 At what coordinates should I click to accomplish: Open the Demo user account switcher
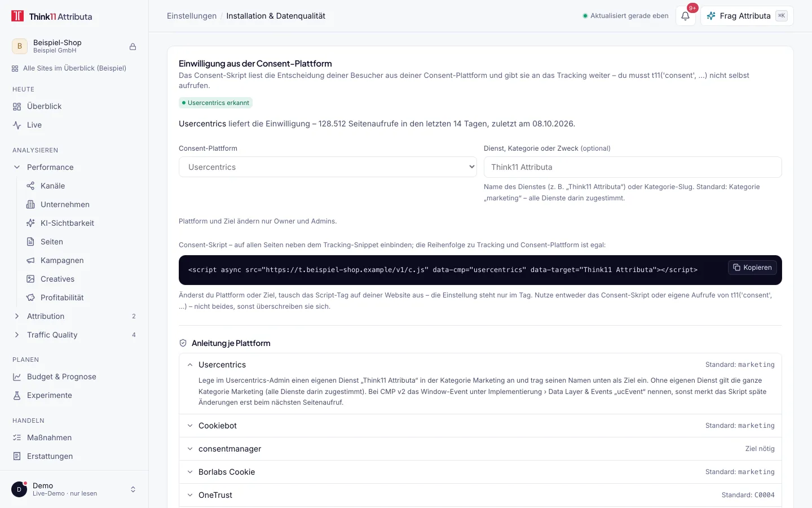(74, 489)
